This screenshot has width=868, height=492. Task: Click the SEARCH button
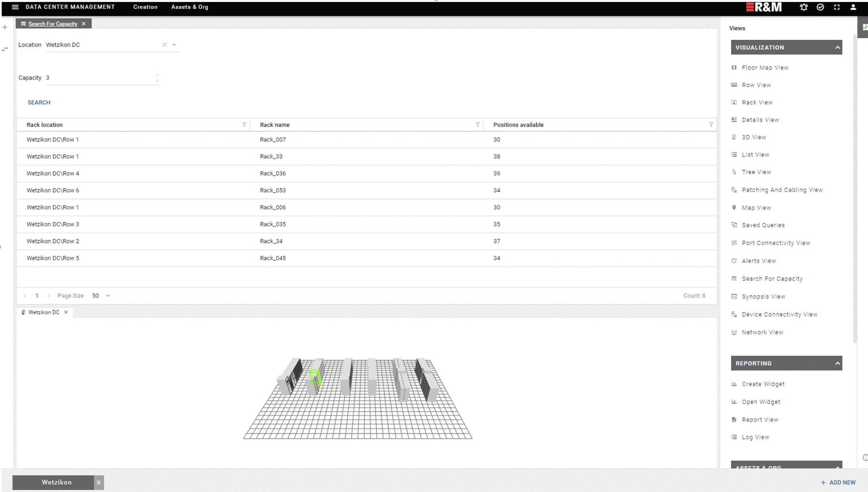pos(39,102)
